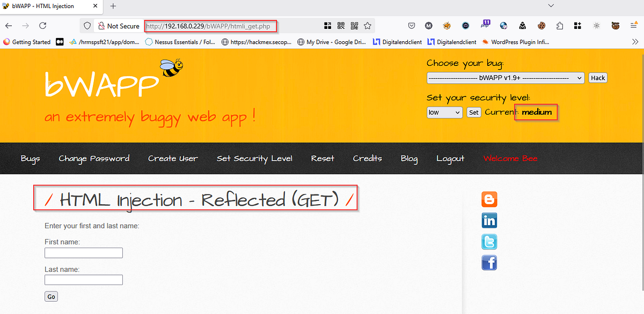Click inside the First name field

(x=83, y=252)
